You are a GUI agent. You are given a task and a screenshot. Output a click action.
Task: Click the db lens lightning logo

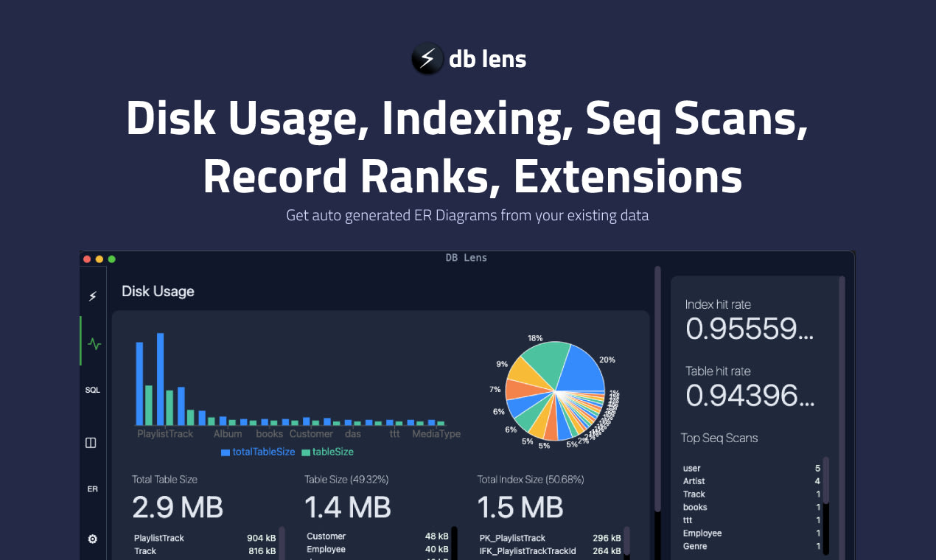427,59
